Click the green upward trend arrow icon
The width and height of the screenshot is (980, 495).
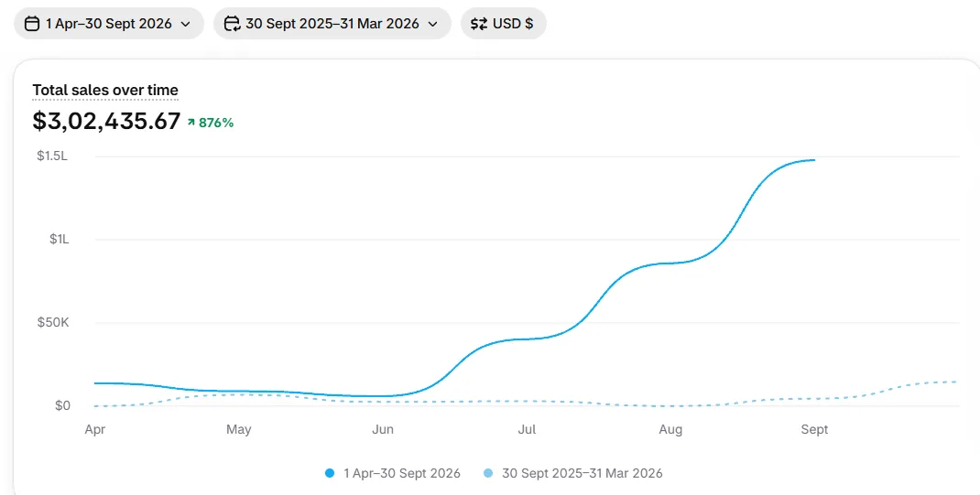click(x=191, y=123)
